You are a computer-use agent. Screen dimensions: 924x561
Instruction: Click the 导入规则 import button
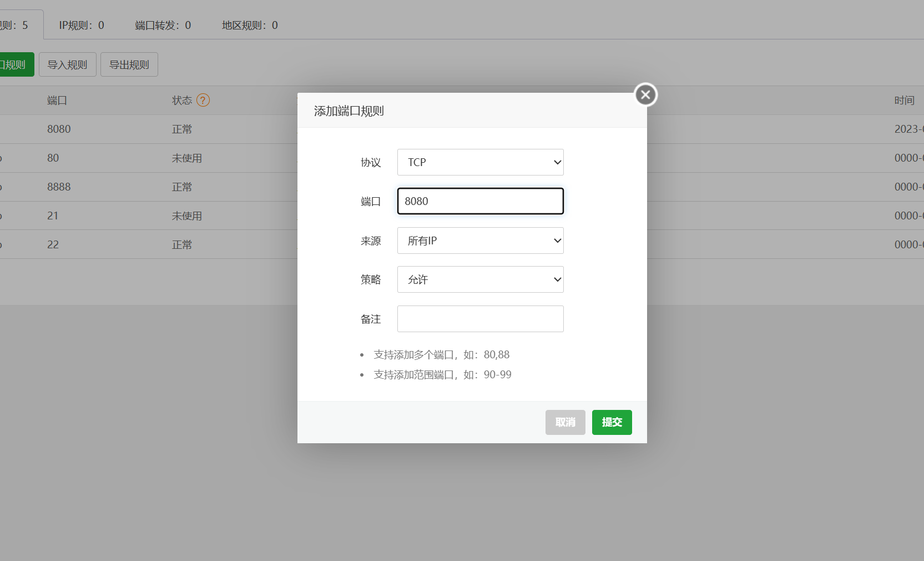tap(68, 64)
